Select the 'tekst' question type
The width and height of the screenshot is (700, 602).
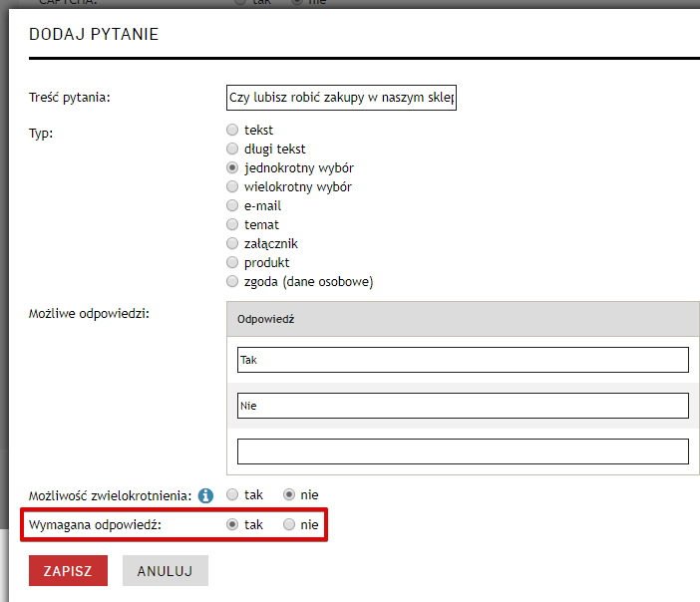pyautogui.click(x=232, y=130)
